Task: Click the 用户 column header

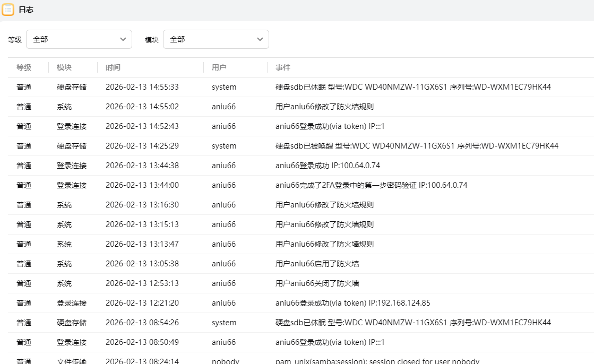Action: pyautogui.click(x=219, y=67)
